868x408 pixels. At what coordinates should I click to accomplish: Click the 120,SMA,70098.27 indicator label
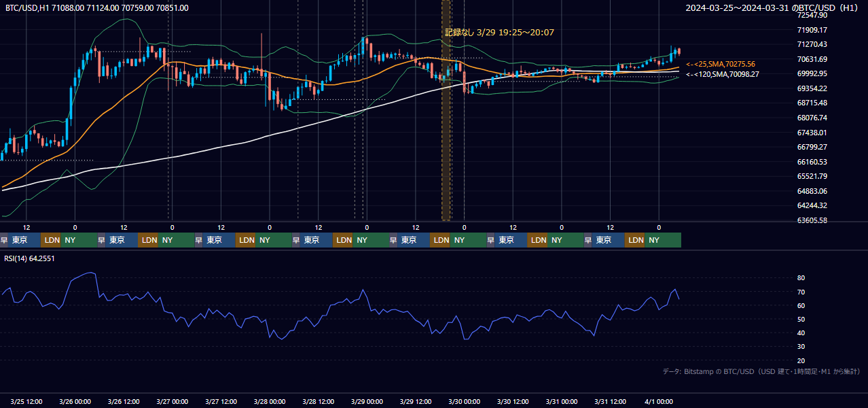click(x=722, y=74)
